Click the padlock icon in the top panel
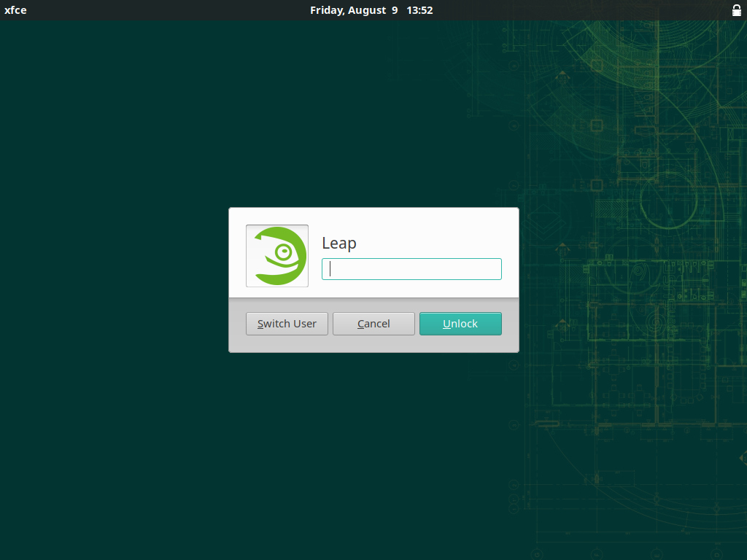This screenshot has height=560, width=747. click(737, 10)
